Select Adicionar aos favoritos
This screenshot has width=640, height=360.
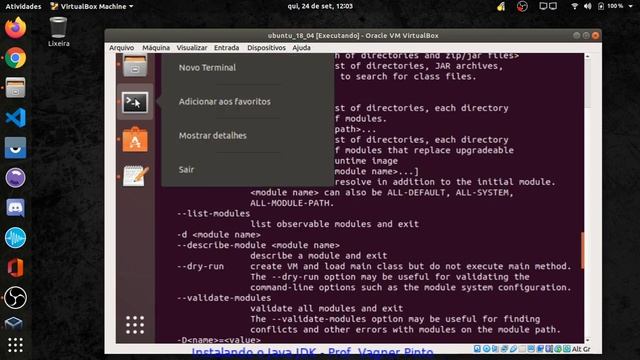coord(224,101)
